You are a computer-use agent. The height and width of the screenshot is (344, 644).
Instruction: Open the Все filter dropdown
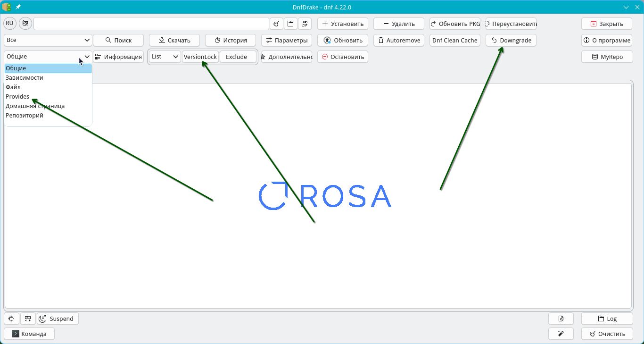click(48, 40)
